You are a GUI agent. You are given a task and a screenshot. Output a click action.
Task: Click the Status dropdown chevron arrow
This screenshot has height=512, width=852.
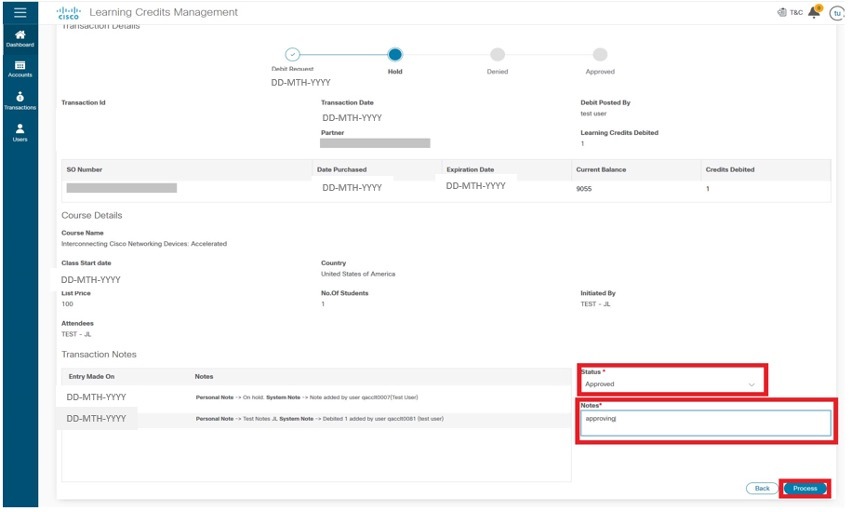751,384
